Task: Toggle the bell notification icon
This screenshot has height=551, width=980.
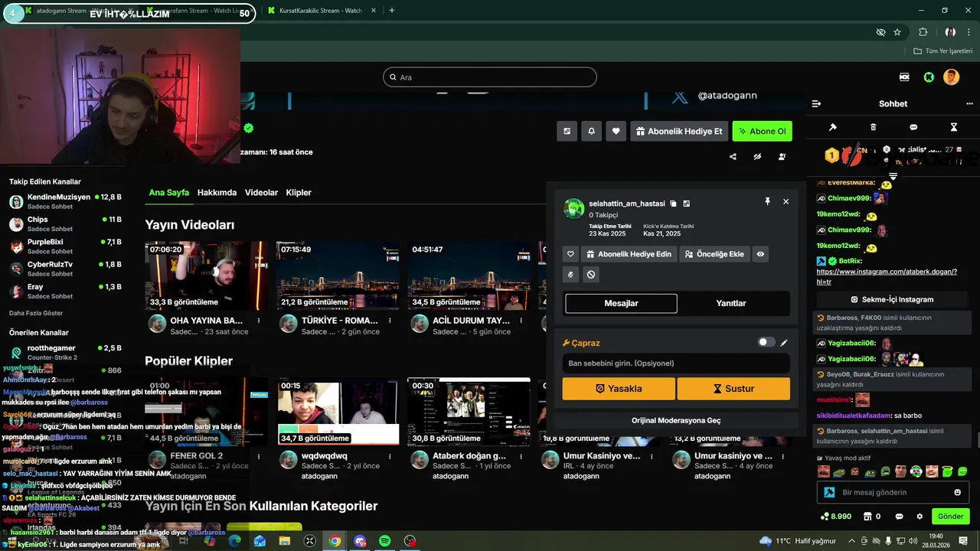Action: click(x=591, y=131)
